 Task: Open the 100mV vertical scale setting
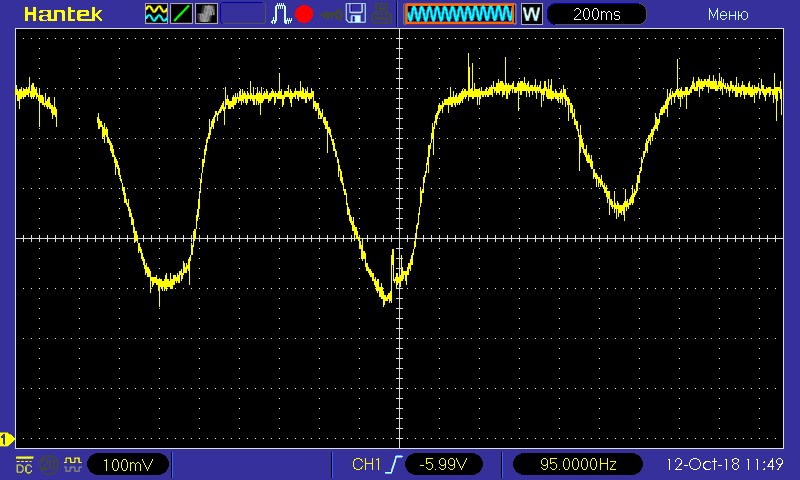coord(127,465)
